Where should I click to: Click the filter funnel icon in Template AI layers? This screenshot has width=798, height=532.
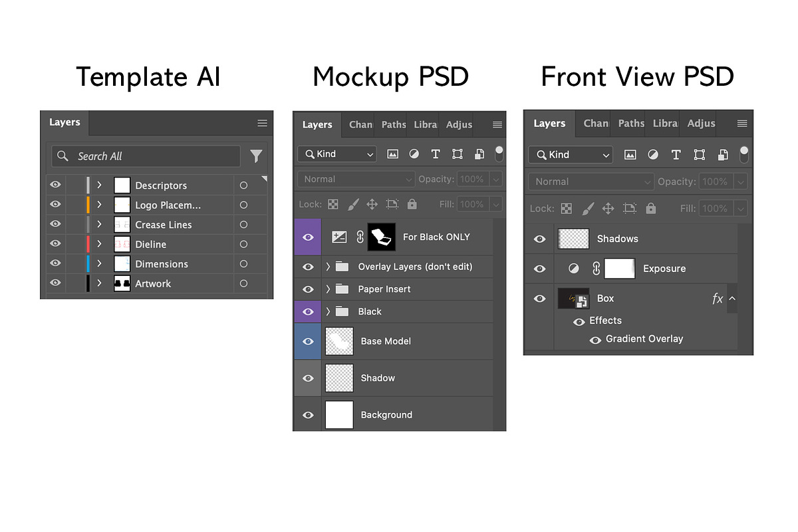[x=256, y=156]
